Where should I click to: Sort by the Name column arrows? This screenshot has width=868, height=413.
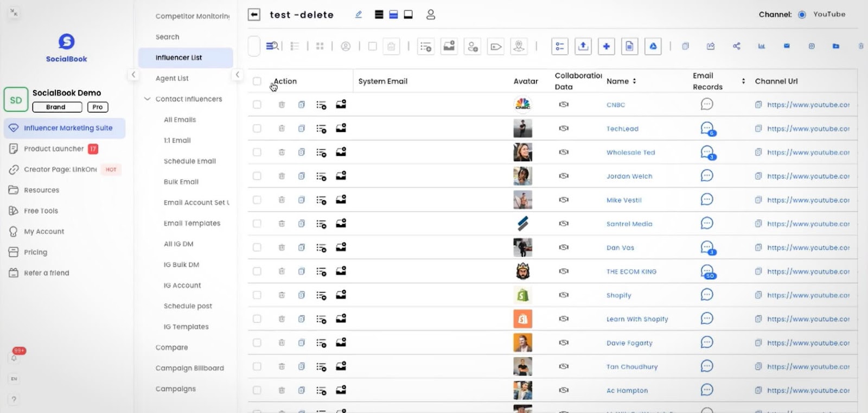tap(634, 81)
